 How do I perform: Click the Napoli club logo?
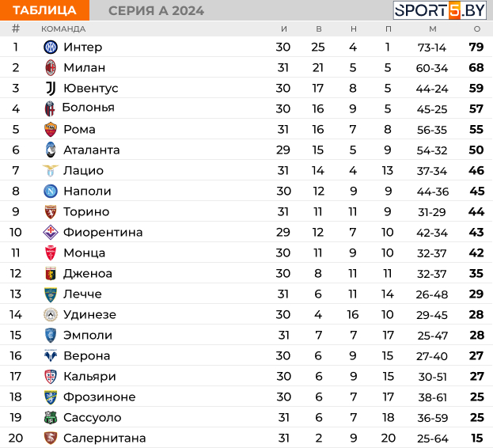click(x=51, y=191)
